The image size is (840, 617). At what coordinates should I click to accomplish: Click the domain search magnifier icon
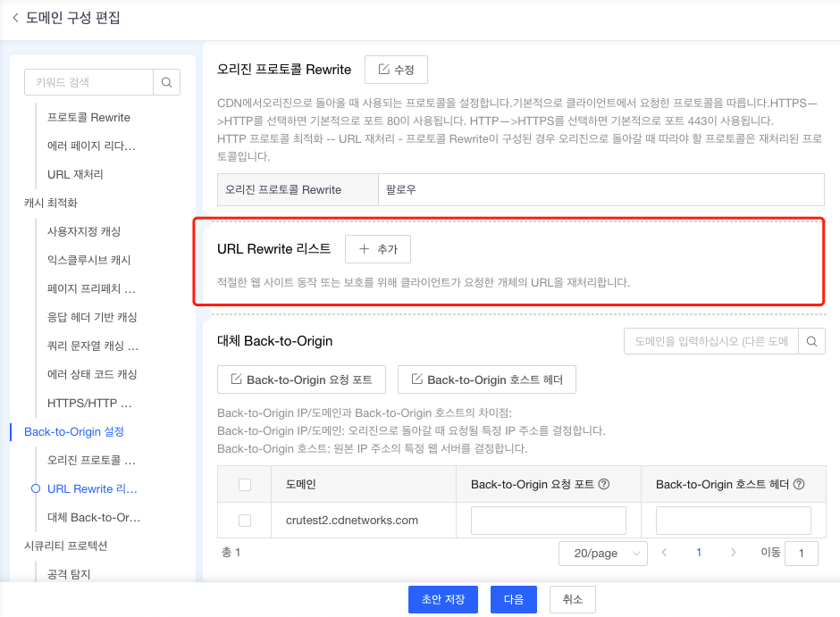(811, 341)
